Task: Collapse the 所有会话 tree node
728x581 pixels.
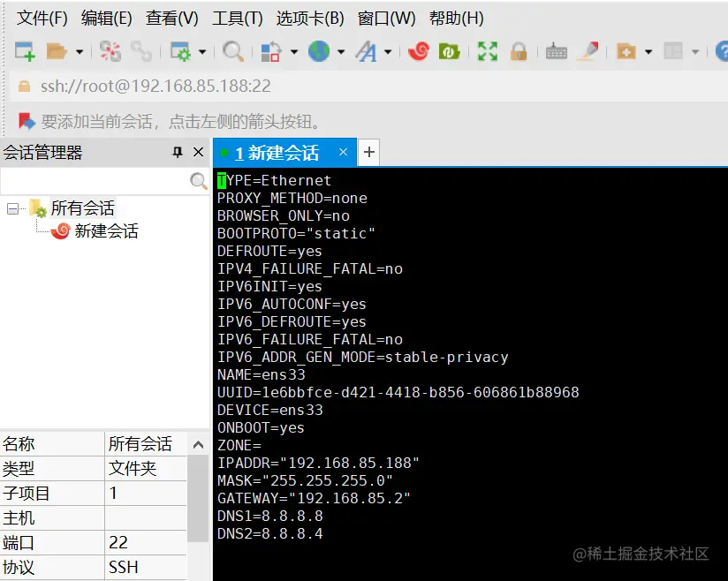Action: point(13,209)
